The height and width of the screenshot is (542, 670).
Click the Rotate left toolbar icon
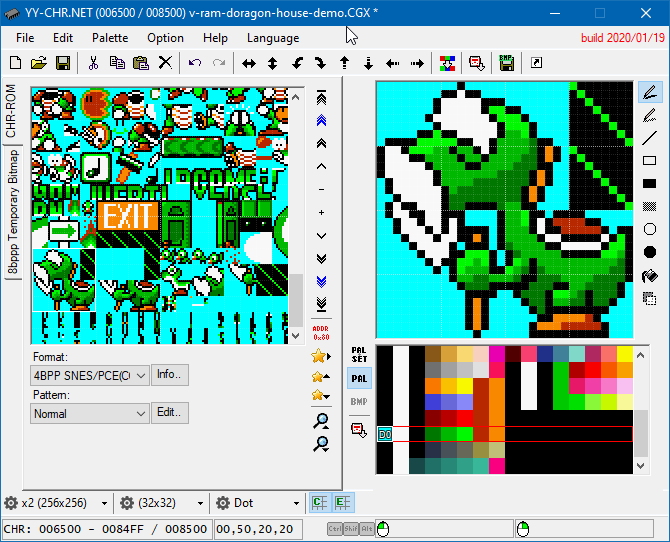(x=297, y=63)
